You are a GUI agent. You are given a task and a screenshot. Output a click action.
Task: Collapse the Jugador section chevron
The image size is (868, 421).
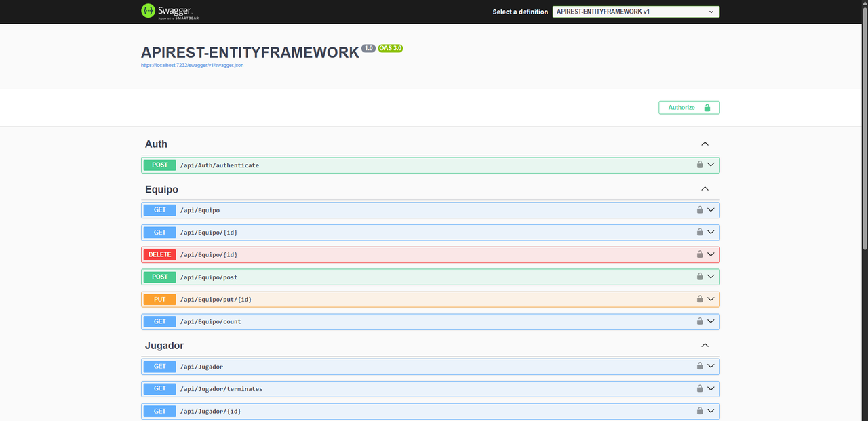[705, 345]
